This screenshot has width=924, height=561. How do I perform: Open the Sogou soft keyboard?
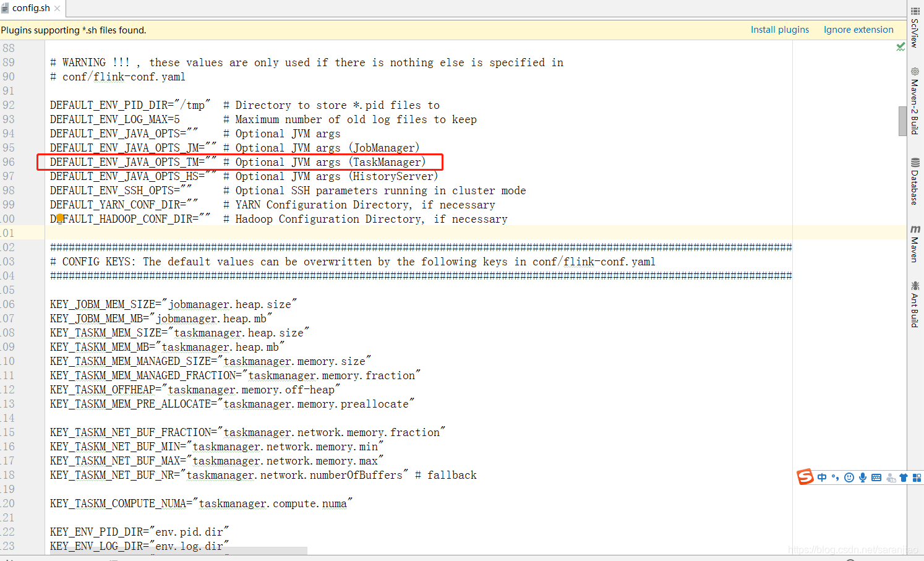876,477
